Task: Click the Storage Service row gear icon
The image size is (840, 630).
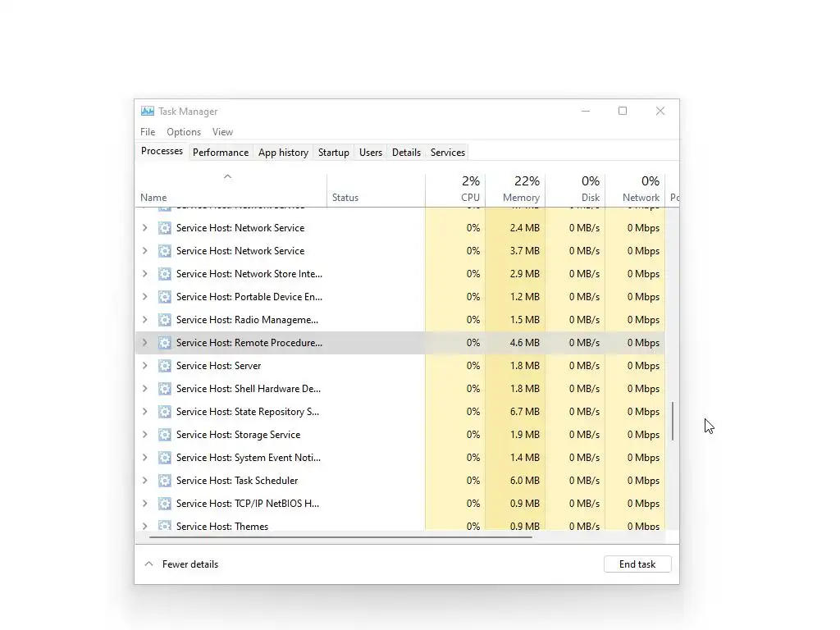Action: [164, 435]
